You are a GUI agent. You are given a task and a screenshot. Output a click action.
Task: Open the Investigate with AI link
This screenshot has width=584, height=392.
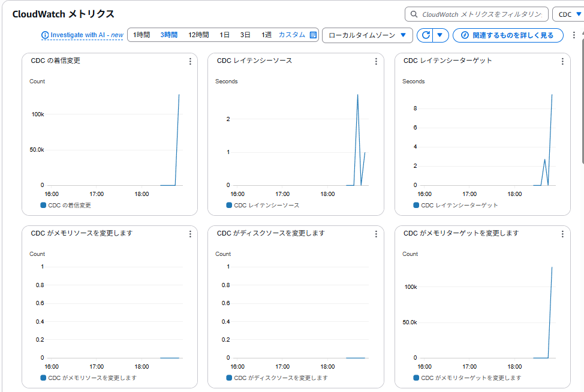(82, 35)
